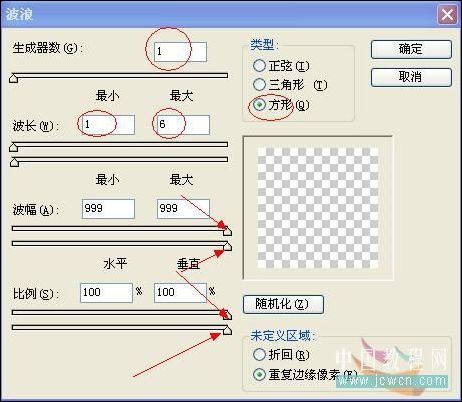The height and width of the screenshot is (402, 462).
Task: Click the 比例 horizontal scale field
Action: (106, 293)
